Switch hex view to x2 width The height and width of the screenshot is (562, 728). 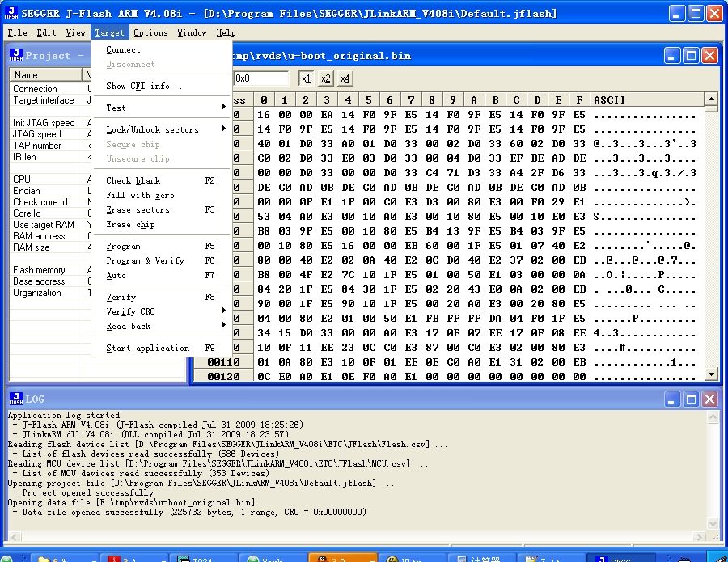325,78
